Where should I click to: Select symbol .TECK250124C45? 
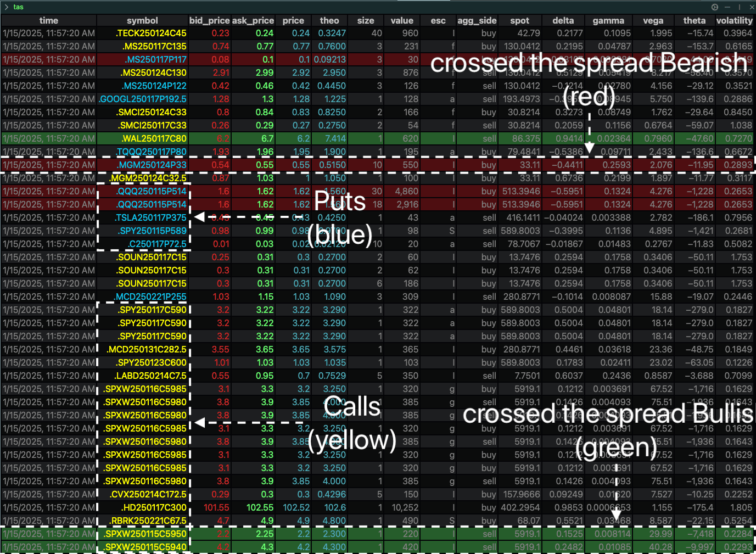(x=151, y=33)
